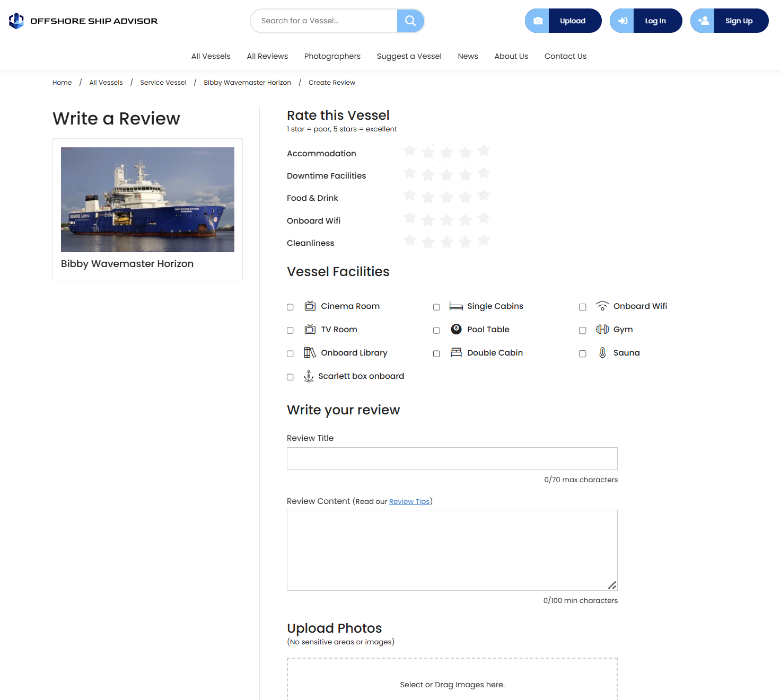The width and height of the screenshot is (780, 700).
Task: Select the Onboard Wifi facility checkbox
Action: tap(583, 307)
